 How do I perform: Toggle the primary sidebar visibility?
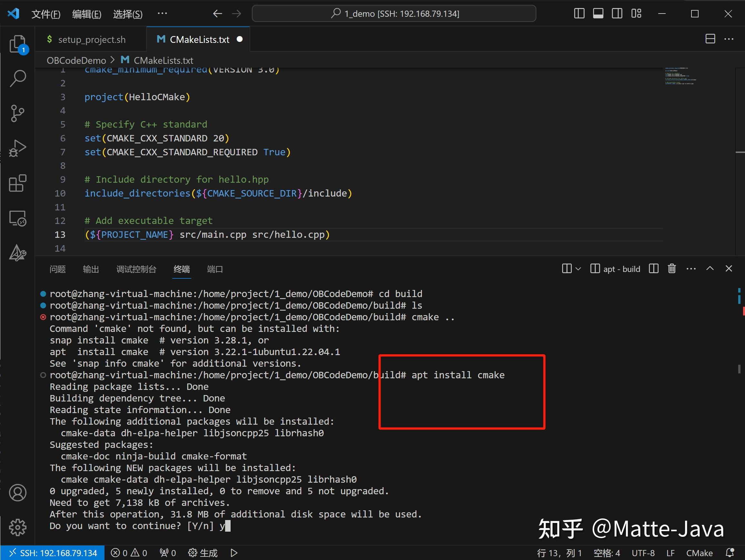[579, 14]
